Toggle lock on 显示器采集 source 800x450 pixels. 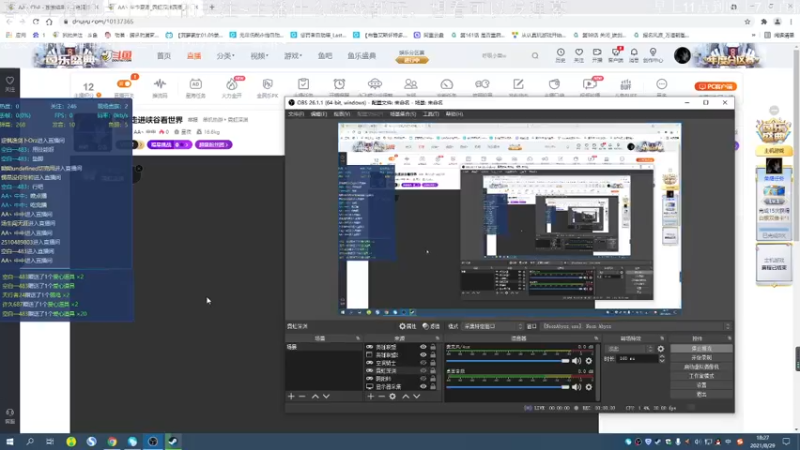pos(433,387)
